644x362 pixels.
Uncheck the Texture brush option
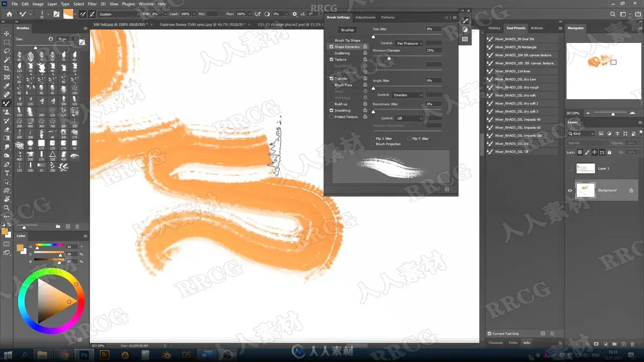331,60
